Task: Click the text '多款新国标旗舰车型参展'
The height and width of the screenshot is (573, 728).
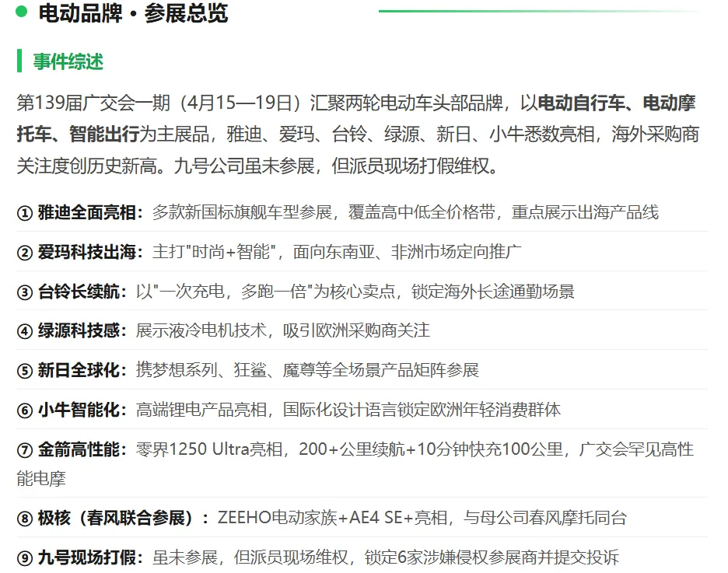Action: point(242,212)
